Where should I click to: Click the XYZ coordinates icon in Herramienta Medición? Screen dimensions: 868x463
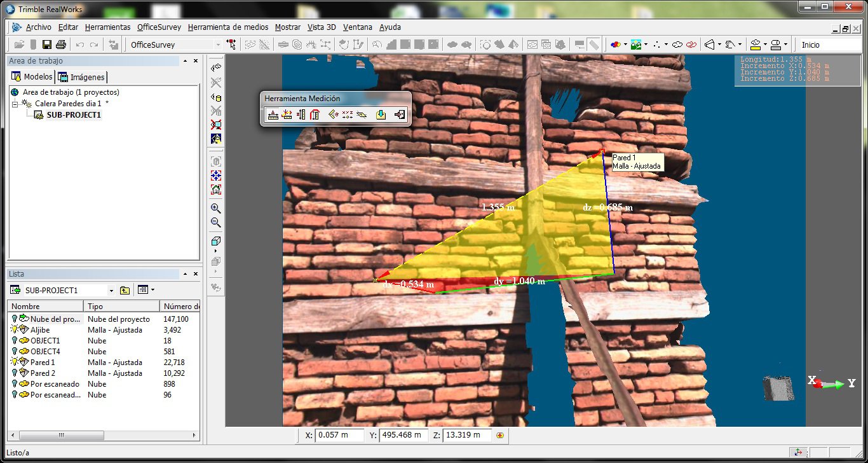click(x=347, y=115)
